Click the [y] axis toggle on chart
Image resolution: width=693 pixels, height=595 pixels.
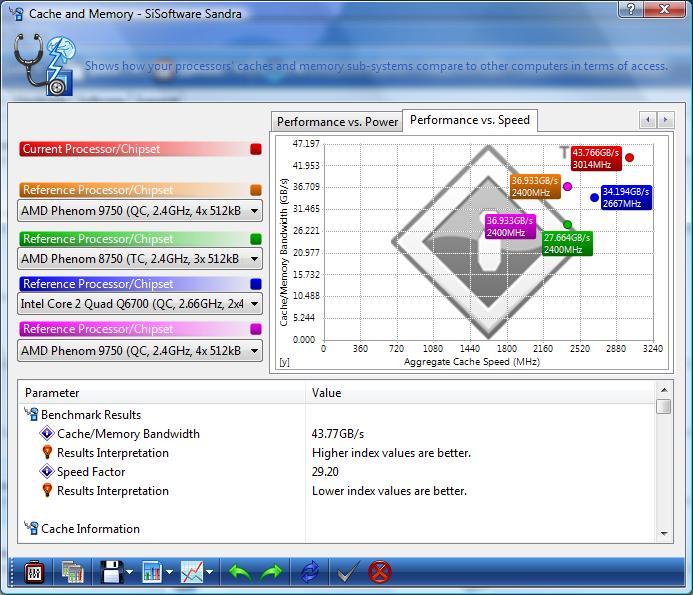tap(285, 362)
